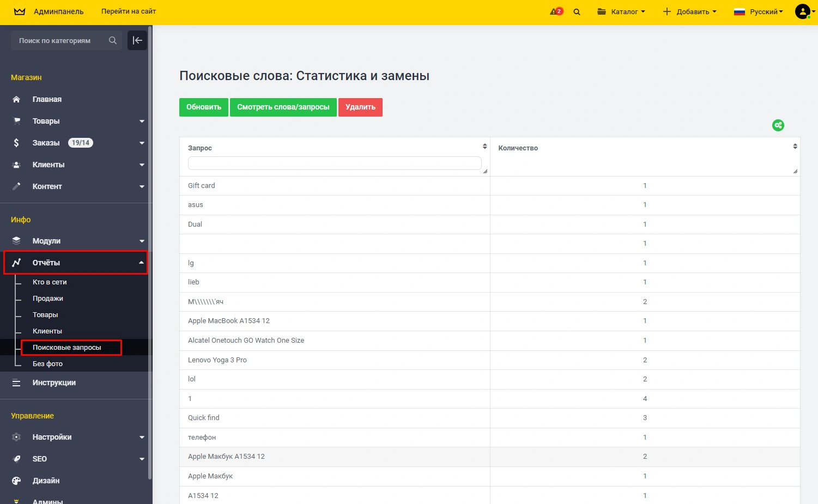Open the Каталог dropdown
This screenshot has height=504, width=818.
[x=621, y=11]
